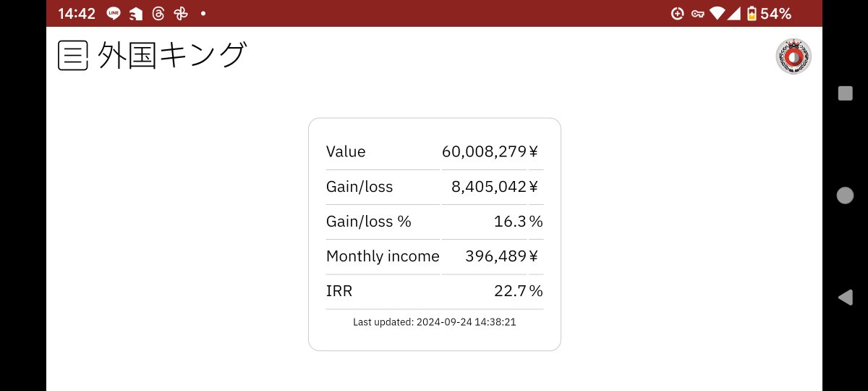This screenshot has width=868, height=391.
Task: Select the Gain/loss 8,405,042 amount
Action: [489, 187]
